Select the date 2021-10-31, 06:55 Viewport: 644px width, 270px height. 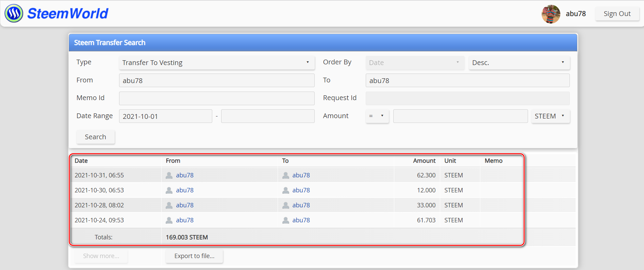click(99, 175)
